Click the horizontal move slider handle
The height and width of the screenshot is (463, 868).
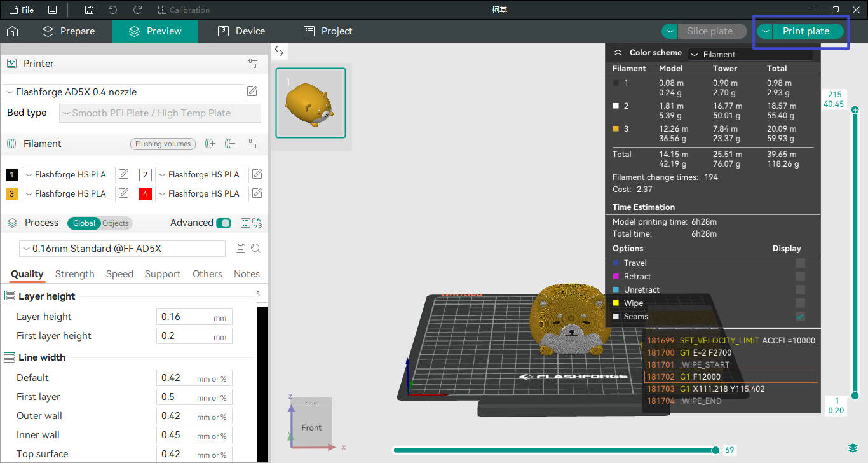(x=715, y=450)
